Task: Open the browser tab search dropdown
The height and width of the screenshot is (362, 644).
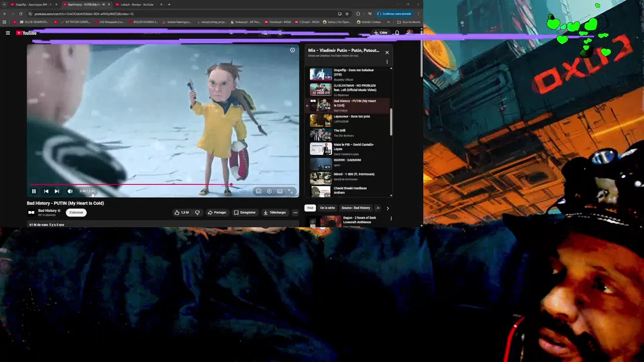Action: click(x=4, y=5)
